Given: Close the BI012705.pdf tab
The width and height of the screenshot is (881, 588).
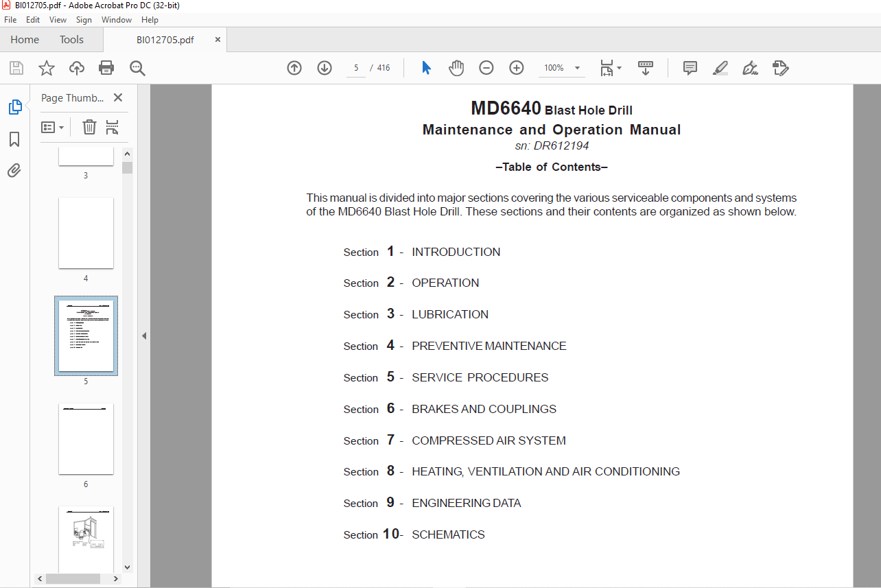Looking at the screenshot, I should point(218,40).
